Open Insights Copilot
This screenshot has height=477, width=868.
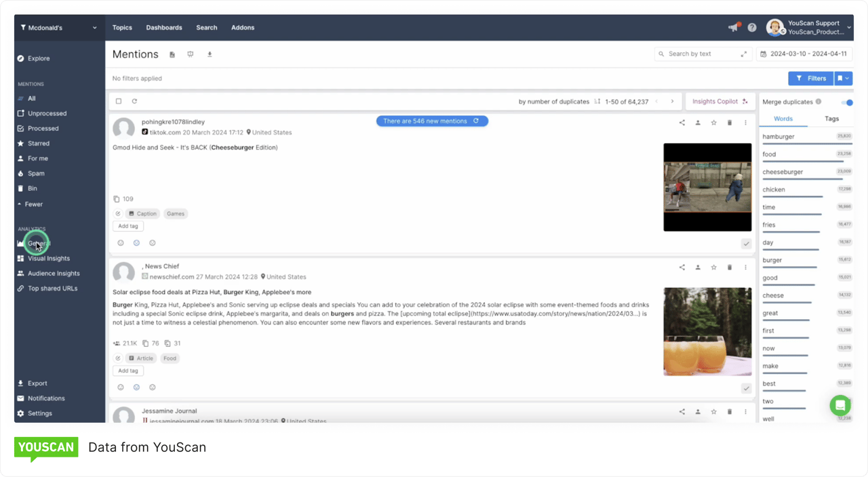tap(719, 101)
